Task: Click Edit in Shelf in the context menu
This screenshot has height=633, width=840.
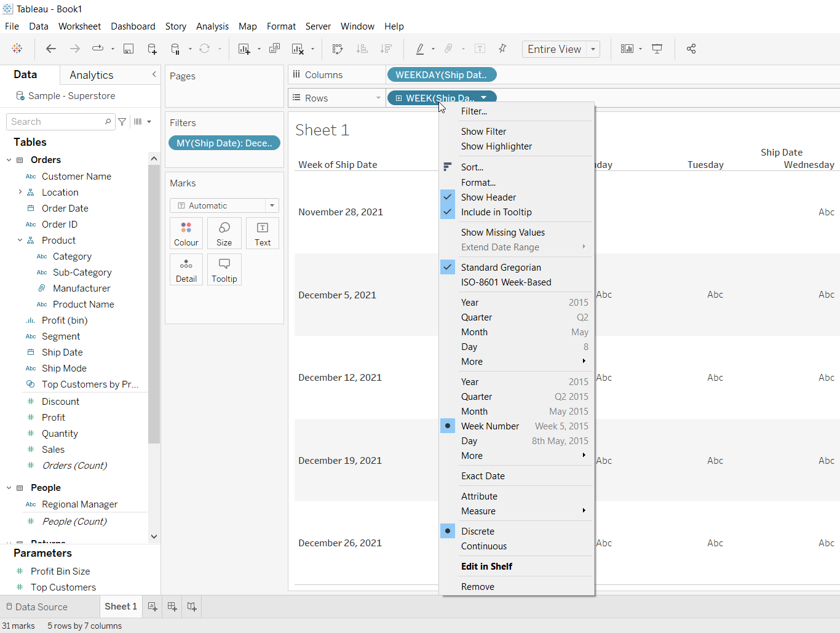Action: (x=486, y=566)
